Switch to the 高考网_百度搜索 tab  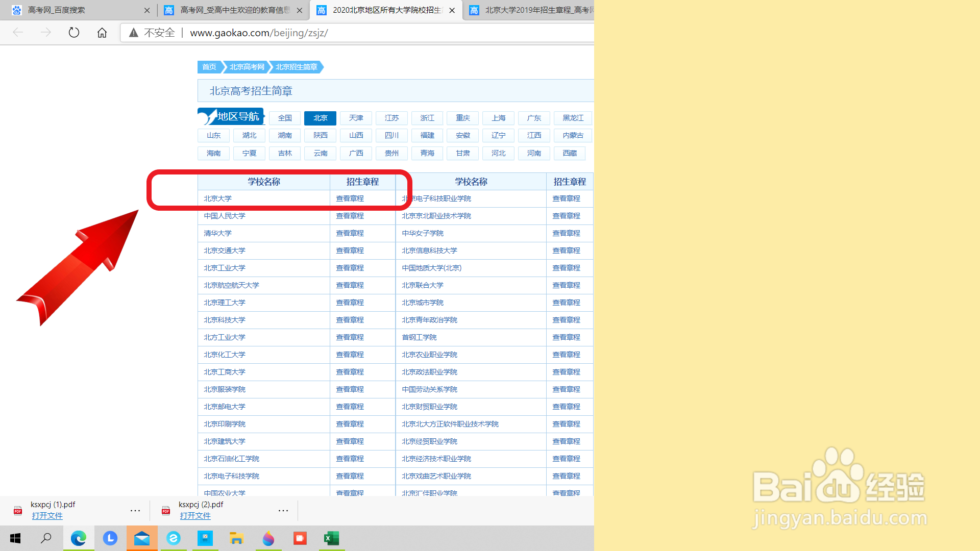tap(77, 10)
